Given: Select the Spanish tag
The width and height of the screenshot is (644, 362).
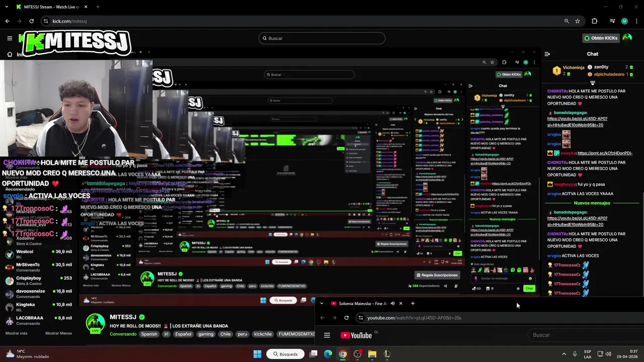Looking at the screenshot, I should pyautogui.click(x=149, y=334).
